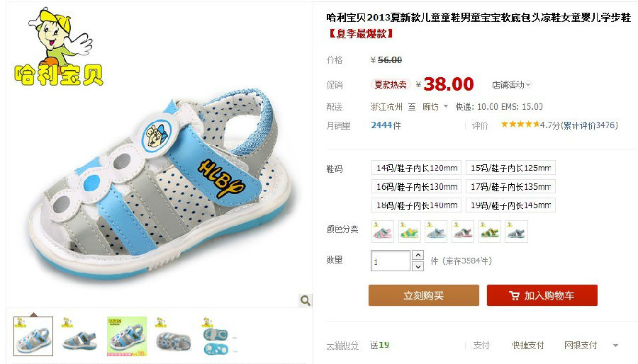The width and height of the screenshot is (638, 364).
Task: Click the 立刻购买 button
Action: (424, 295)
